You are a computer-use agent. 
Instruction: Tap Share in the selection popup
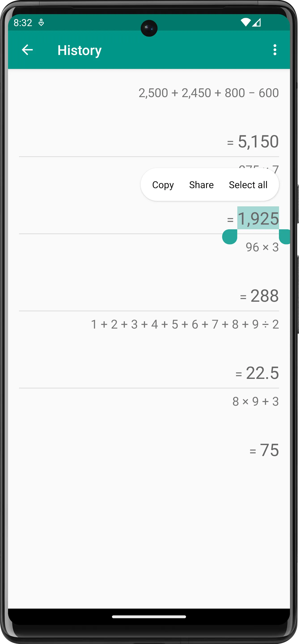(201, 185)
